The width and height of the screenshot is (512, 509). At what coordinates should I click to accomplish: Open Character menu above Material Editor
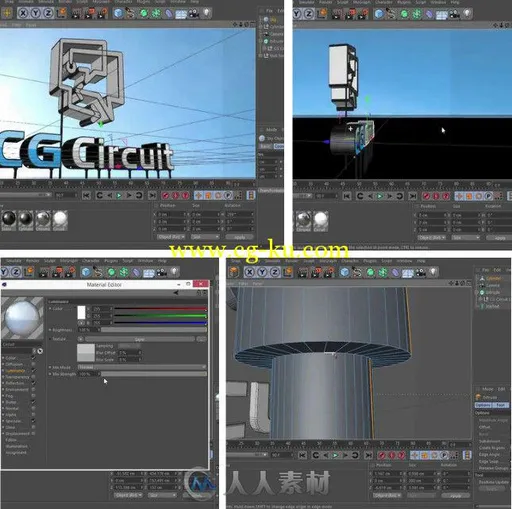tap(91, 261)
